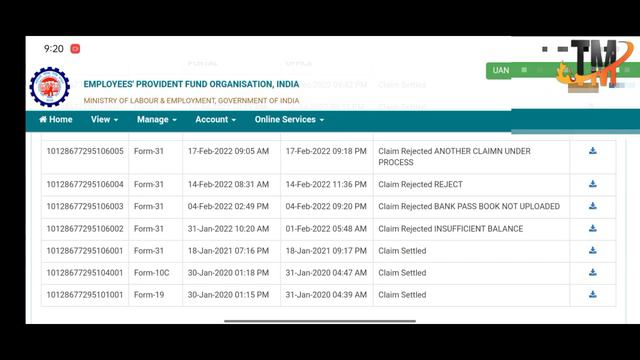Open the Account dropdown menu
The height and width of the screenshot is (360, 640).
click(x=216, y=120)
